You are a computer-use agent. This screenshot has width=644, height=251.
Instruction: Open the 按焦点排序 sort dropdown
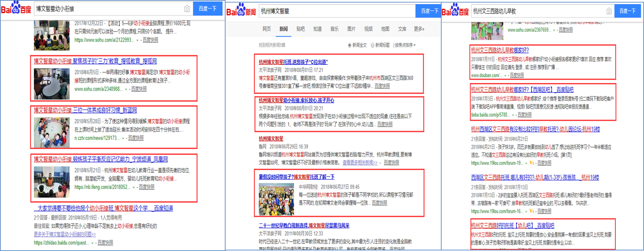click(405, 45)
